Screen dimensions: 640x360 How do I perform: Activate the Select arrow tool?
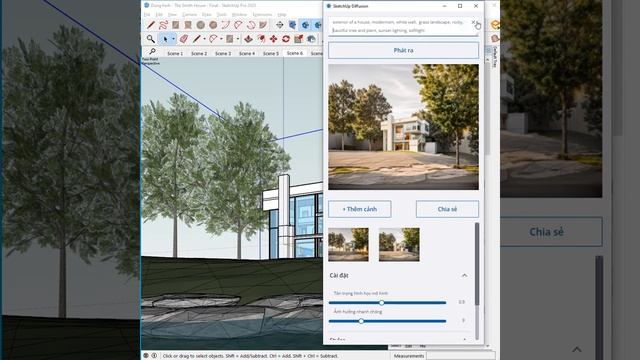[165, 39]
